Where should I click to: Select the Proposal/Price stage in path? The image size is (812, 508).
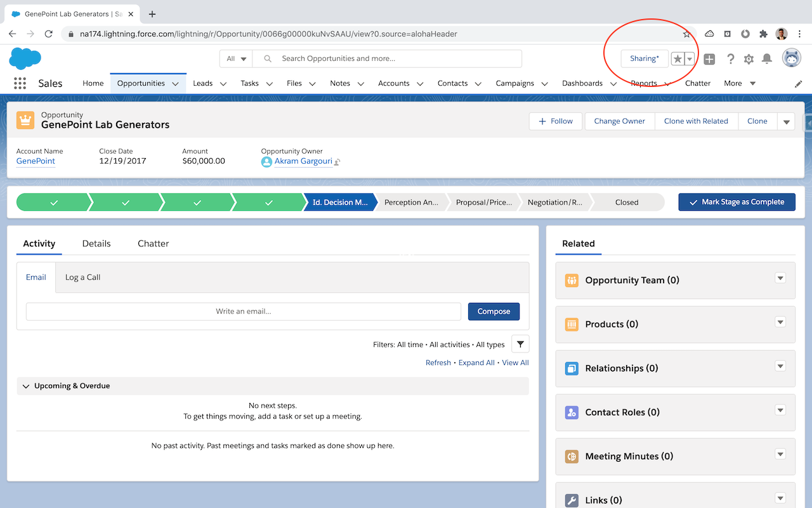[x=484, y=202]
